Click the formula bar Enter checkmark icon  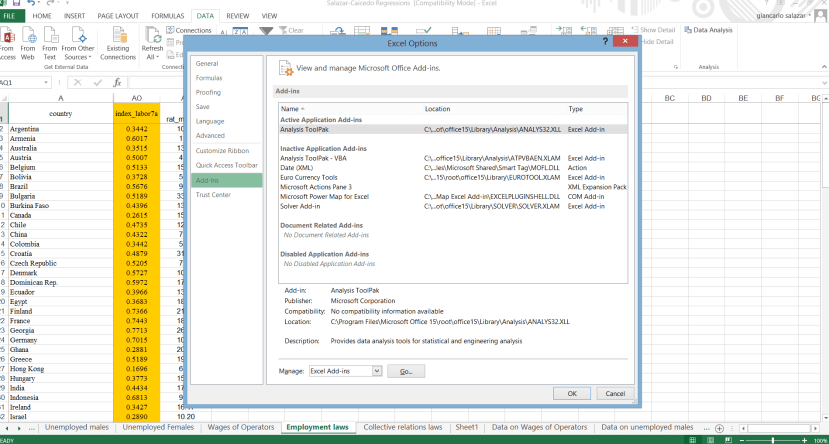(97, 82)
